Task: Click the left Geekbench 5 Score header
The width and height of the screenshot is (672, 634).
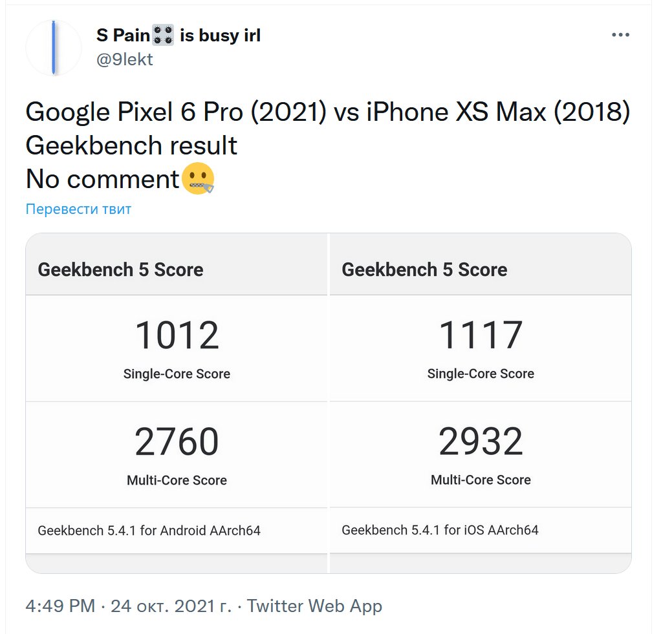Action: pos(120,269)
